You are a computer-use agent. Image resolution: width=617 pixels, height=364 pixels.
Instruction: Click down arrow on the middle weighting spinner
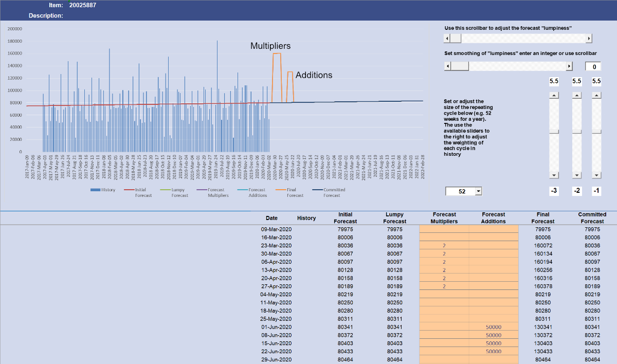coord(576,175)
